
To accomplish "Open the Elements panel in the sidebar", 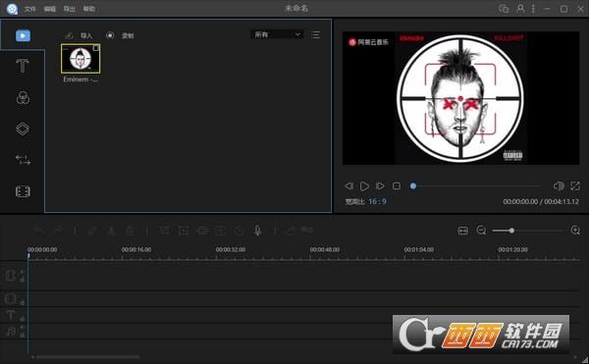I will [23, 191].
